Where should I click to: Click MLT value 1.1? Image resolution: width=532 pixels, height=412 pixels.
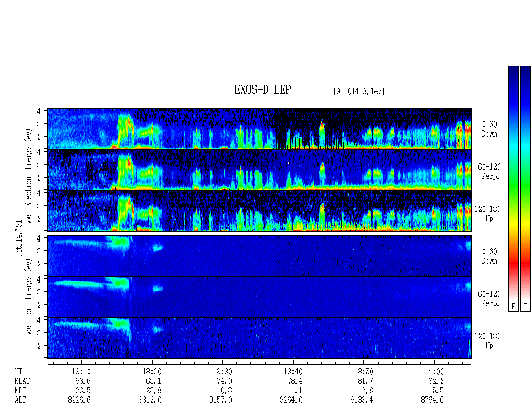(x=297, y=391)
